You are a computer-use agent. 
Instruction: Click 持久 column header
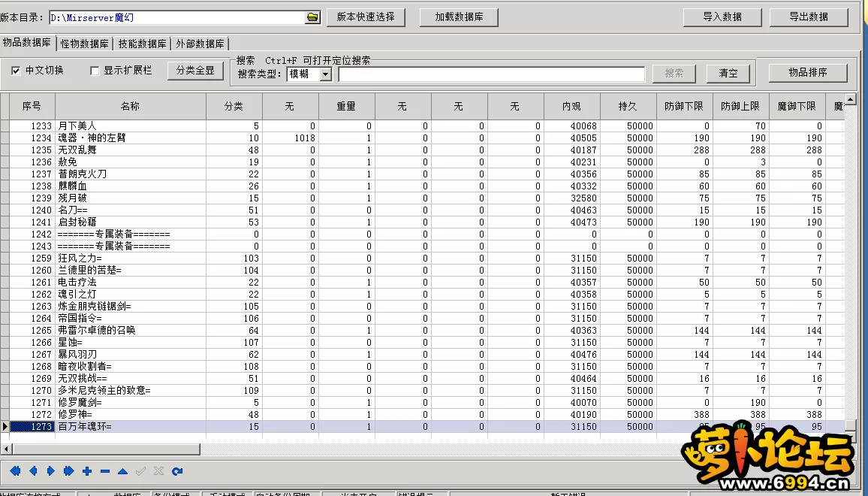(x=628, y=107)
